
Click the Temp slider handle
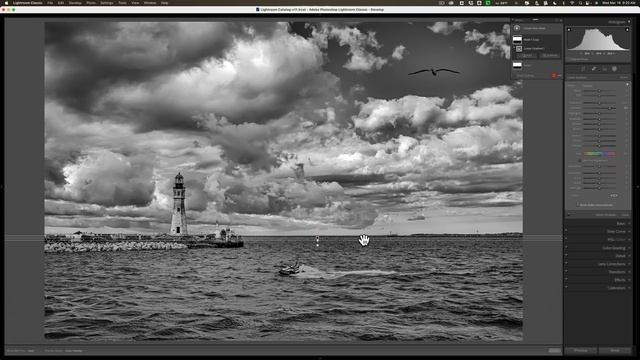[599, 91]
